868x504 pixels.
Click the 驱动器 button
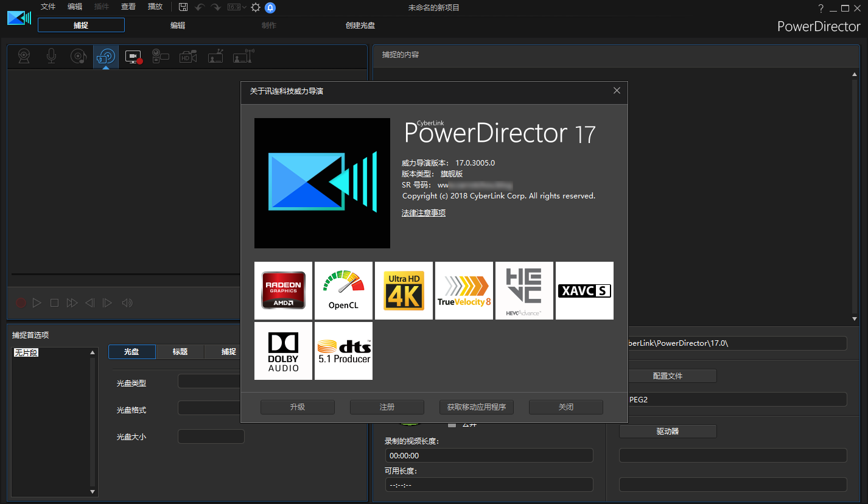pos(668,431)
